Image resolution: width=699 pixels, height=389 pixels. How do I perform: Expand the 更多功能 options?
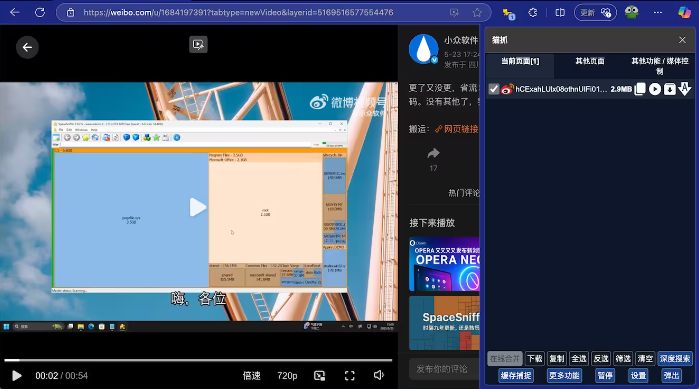[564, 376]
